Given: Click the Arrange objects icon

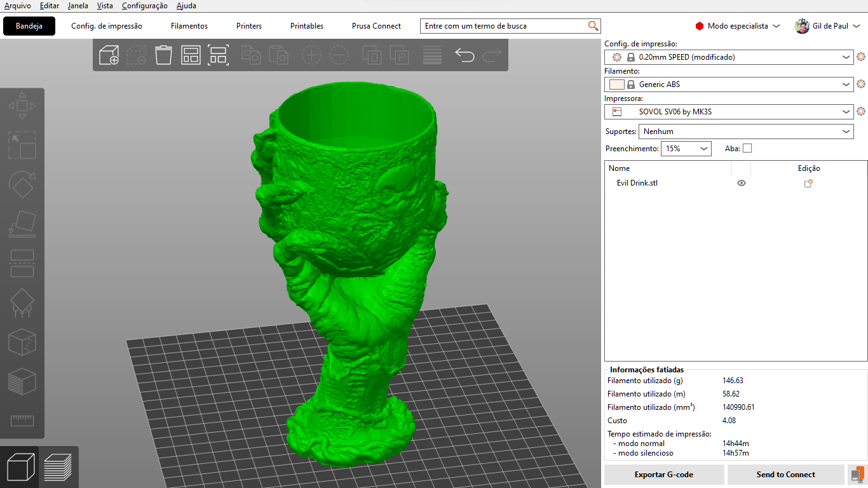Looking at the screenshot, I should 218,55.
